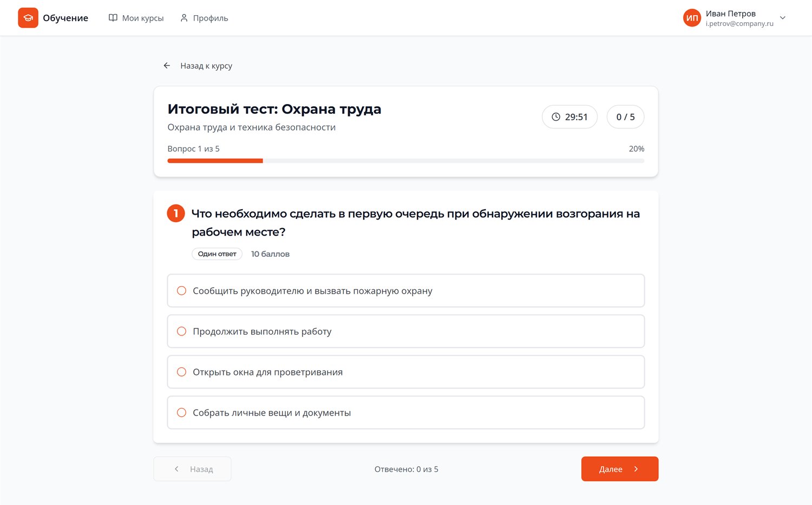Click the back arrow before Назад к курсу

point(167,66)
